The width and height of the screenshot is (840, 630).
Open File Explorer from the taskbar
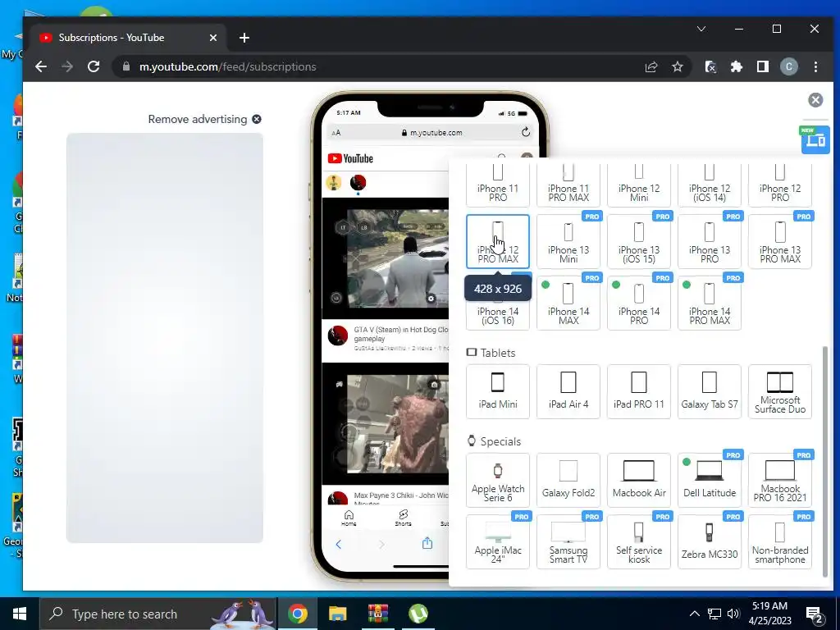coord(337,614)
